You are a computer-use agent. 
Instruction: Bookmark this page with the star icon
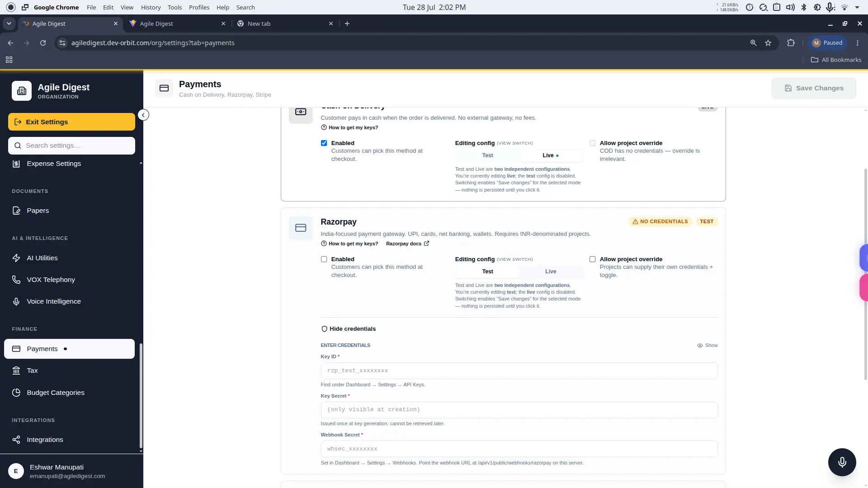768,43
